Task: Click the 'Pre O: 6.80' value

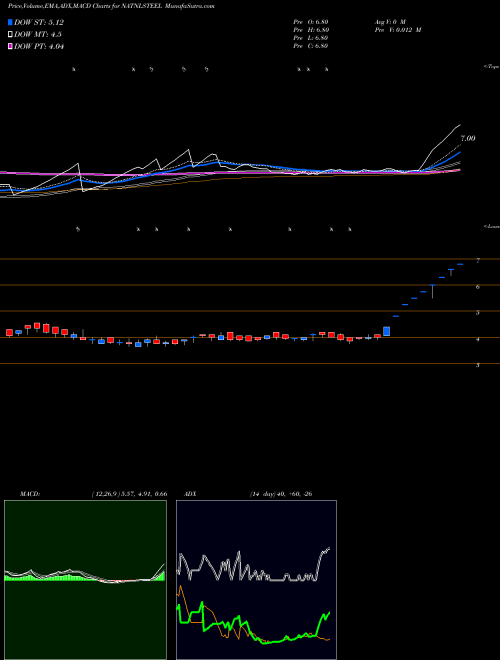Action: click(311, 22)
